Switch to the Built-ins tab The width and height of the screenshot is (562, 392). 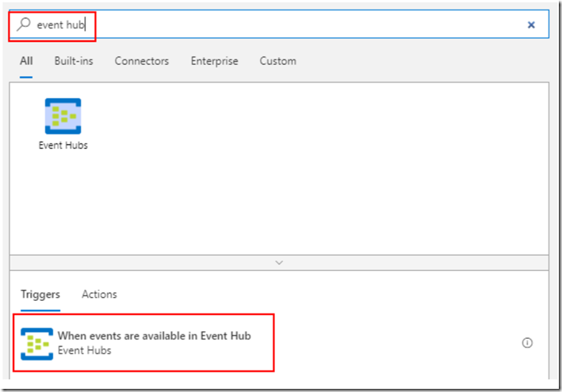point(74,61)
